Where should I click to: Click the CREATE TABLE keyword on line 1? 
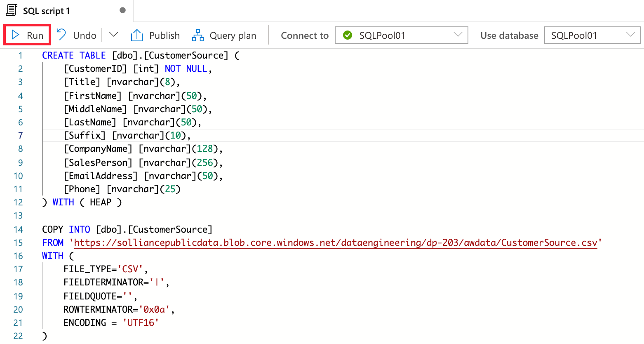tap(74, 55)
